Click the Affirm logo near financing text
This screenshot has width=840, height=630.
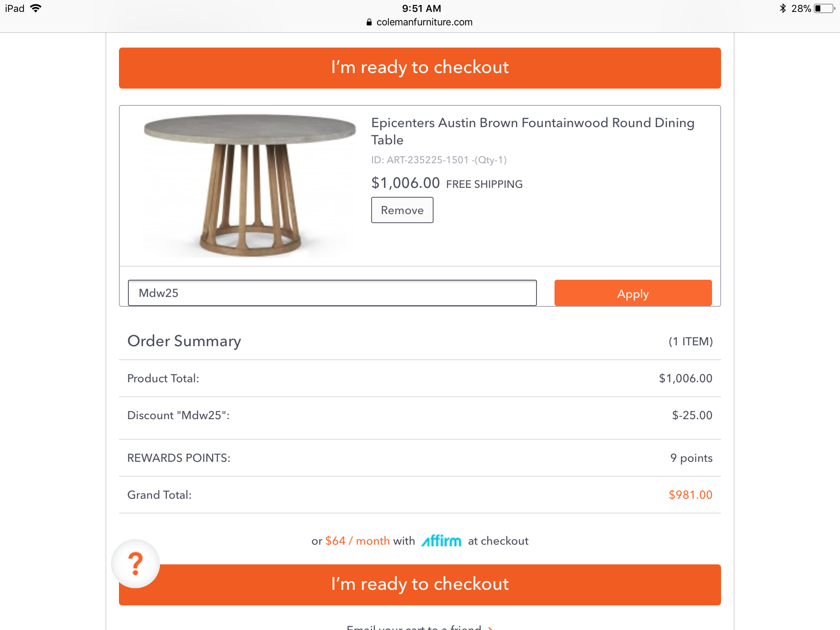441,541
